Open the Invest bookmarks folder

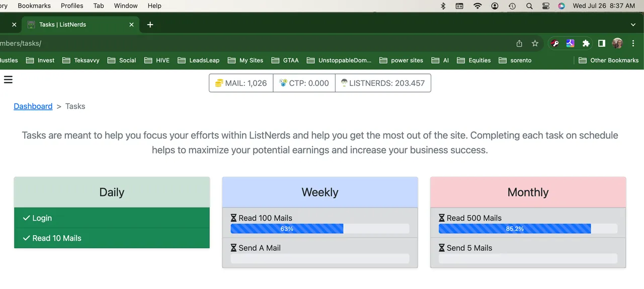point(40,60)
